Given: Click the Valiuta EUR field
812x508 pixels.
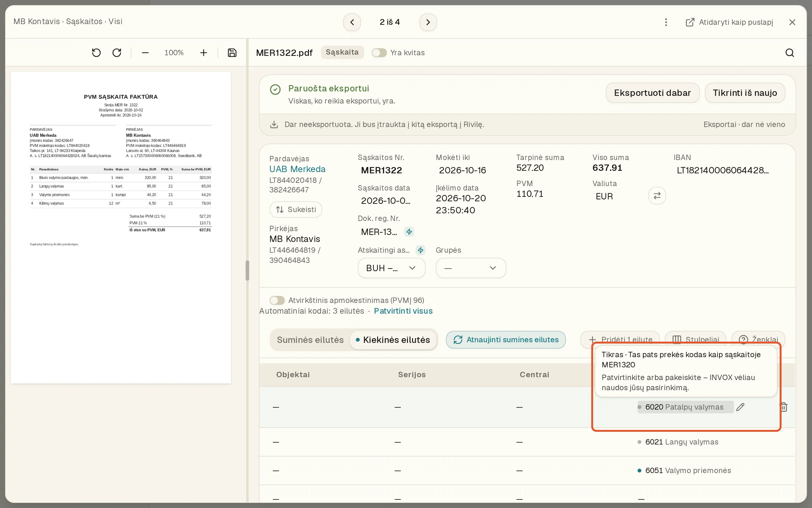Looking at the screenshot, I should pos(604,197).
